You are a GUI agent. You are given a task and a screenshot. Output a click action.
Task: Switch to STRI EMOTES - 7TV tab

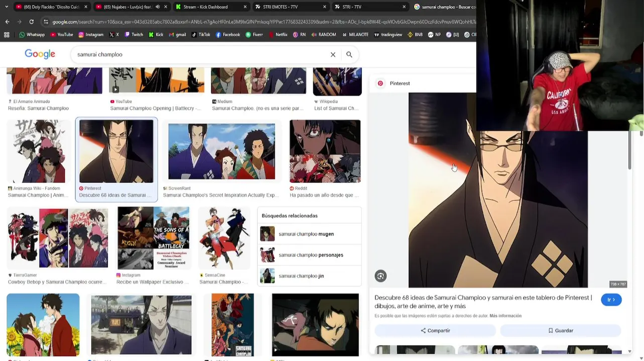(291, 7)
